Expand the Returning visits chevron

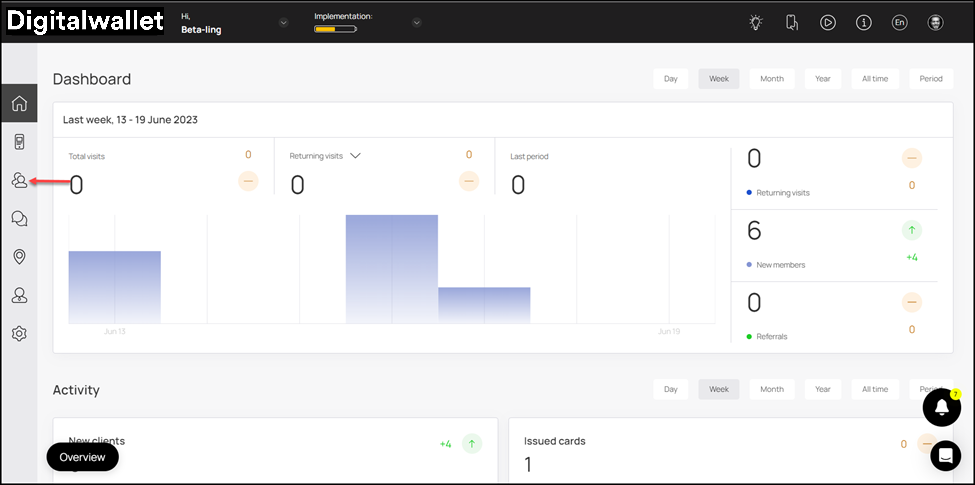point(355,156)
